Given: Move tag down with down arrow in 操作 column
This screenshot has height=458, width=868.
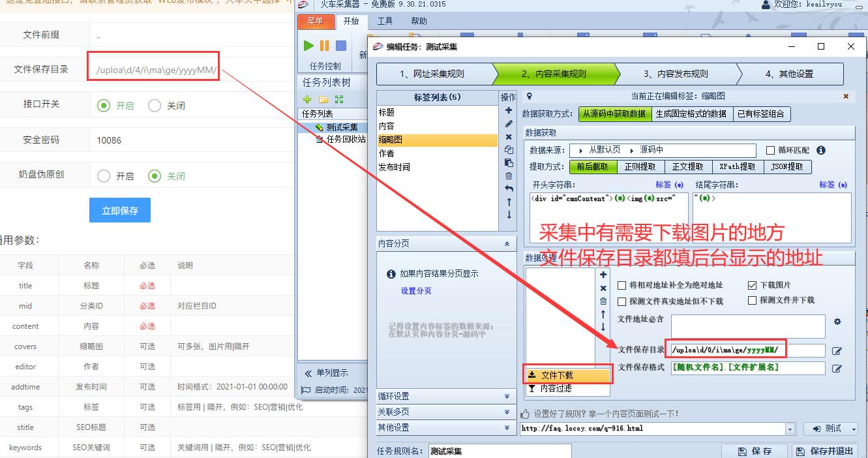Looking at the screenshot, I should tap(509, 215).
